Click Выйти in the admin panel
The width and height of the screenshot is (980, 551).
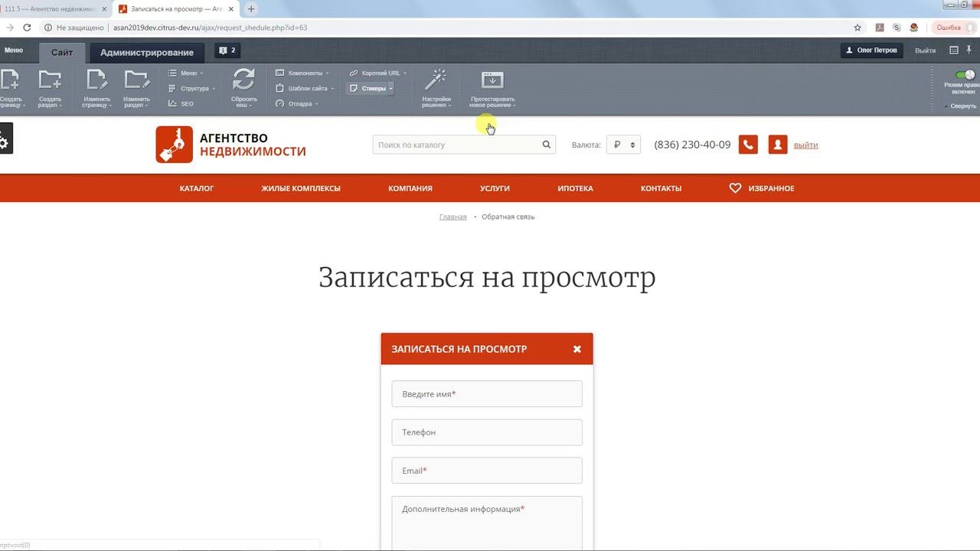[925, 51]
